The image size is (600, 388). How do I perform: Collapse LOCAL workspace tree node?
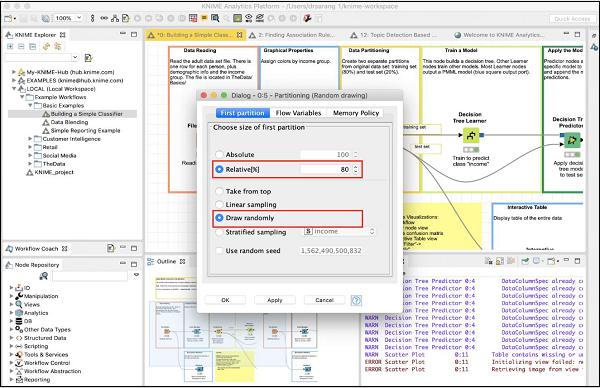tap(14, 89)
